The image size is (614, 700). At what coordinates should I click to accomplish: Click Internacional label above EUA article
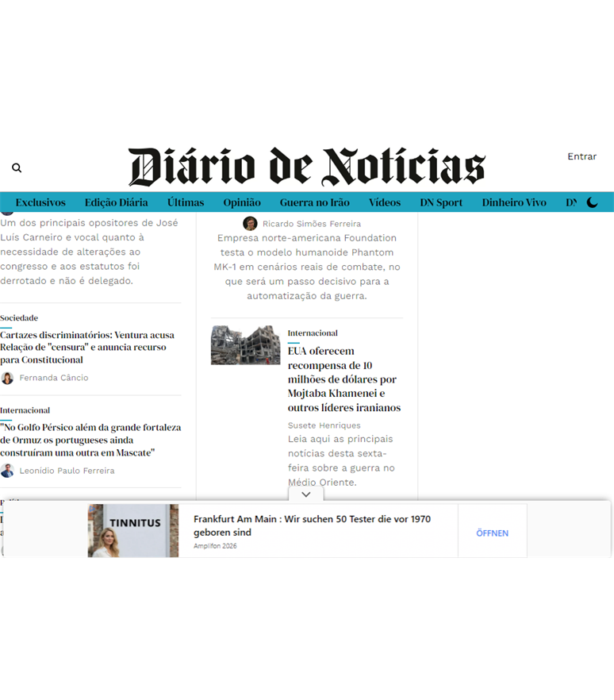coord(313,333)
